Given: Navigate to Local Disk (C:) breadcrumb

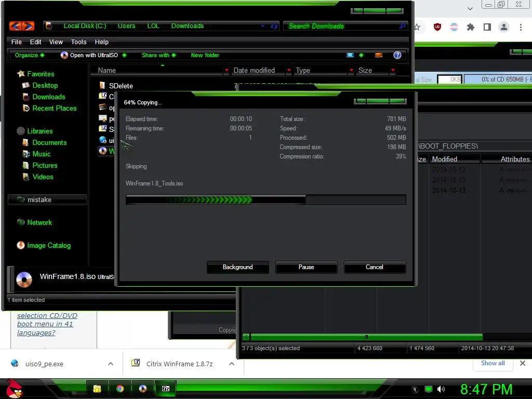Looking at the screenshot, I should (x=85, y=26).
